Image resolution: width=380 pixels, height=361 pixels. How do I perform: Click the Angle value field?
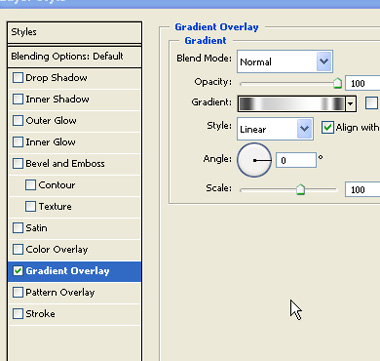tap(296, 160)
